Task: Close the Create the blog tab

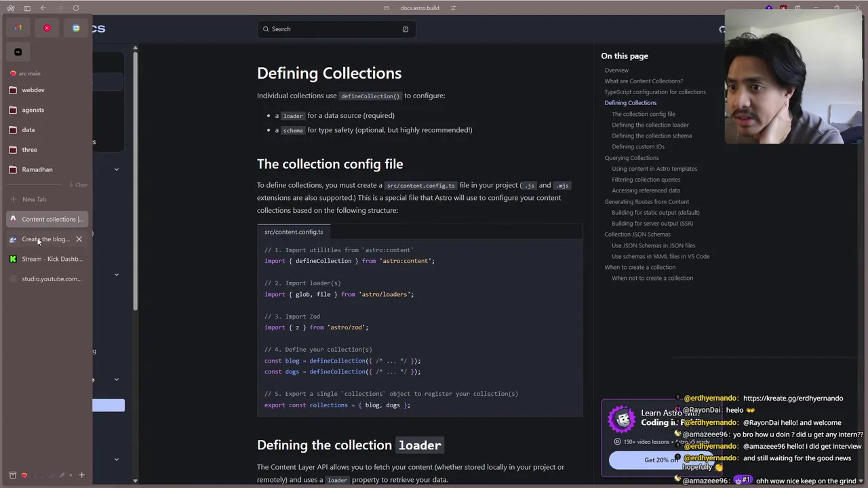Action: [x=79, y=239]
